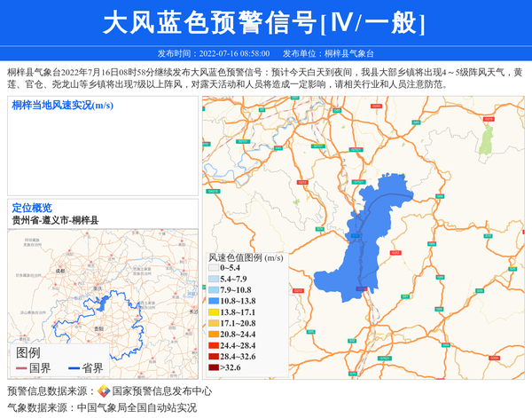This screenshot has width=532, height=418.
Task: Click the warning description paragraph text
Action: tap(264, 78)
